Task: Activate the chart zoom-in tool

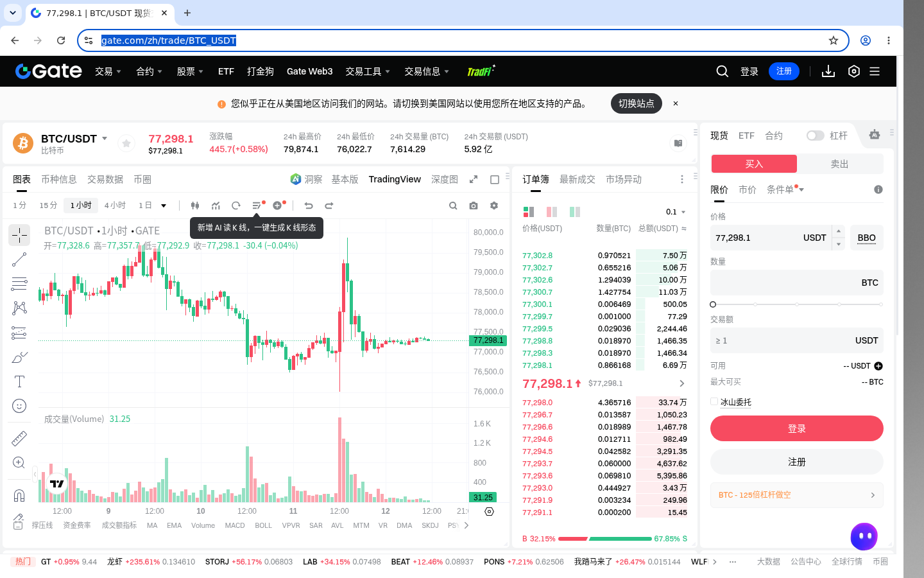Action: pyautogui.click(x=19, y=462)
